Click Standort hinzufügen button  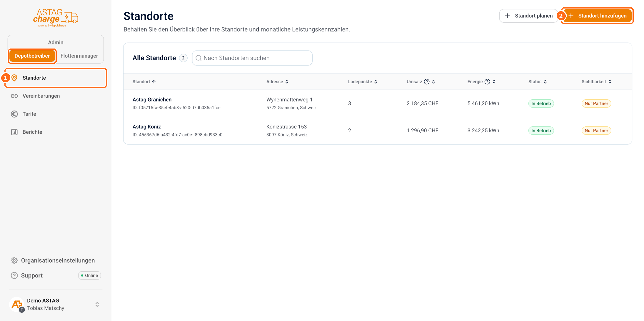[x=598, y=16]
